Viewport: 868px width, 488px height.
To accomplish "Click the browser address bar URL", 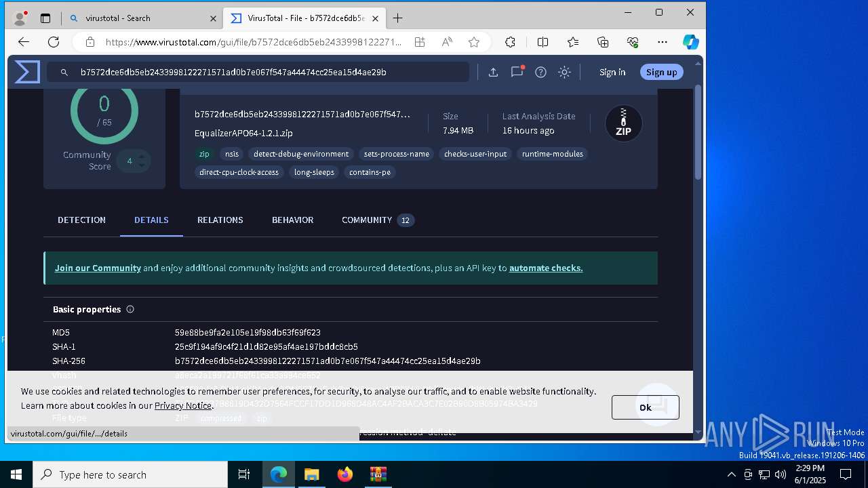I will click(253, 42).
